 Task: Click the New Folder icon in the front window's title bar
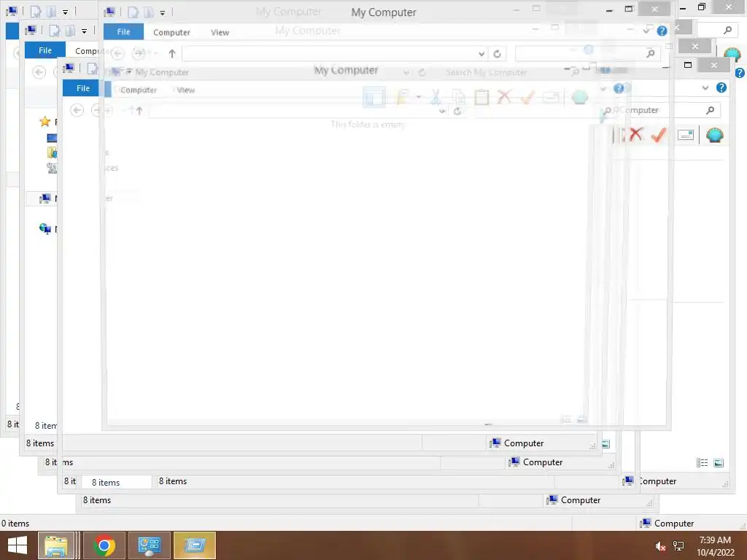149,12
